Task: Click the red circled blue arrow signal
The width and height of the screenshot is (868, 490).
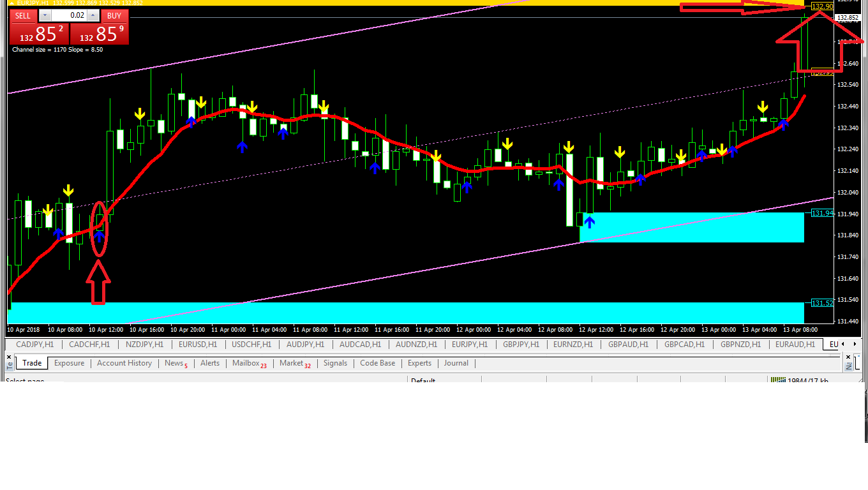Action: pyautogui.click(x=99, y=236)
